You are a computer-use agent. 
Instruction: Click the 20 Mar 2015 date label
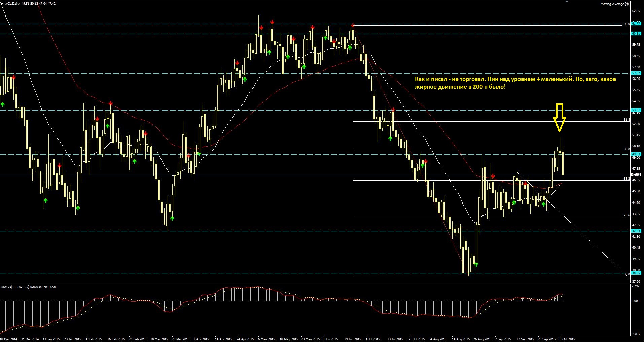[x=181, y=339]
